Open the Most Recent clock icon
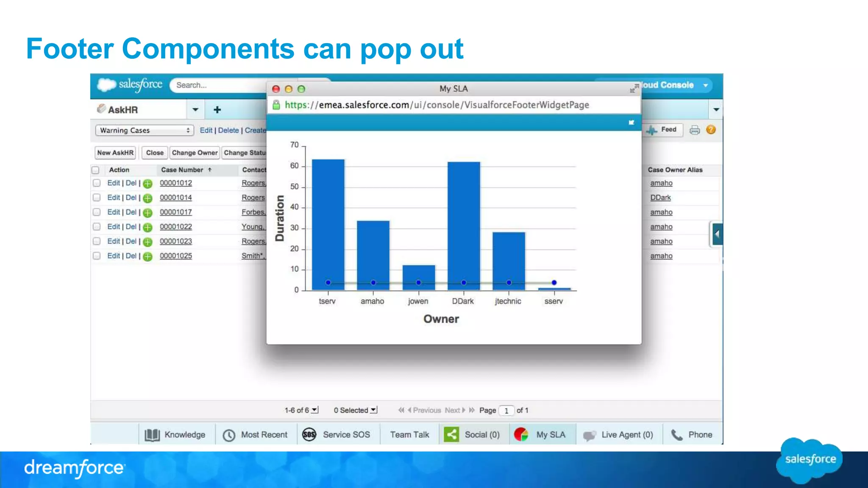Viewport: 868px width, 488px height. 229,435
